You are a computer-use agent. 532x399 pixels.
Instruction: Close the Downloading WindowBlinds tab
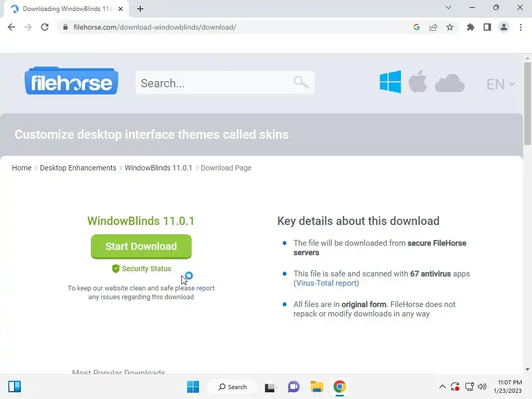[121, 9]
